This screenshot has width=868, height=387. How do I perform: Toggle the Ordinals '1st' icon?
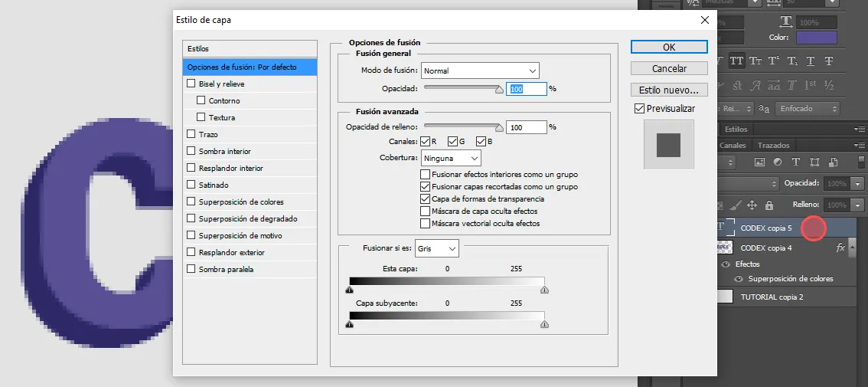(811, 85)
